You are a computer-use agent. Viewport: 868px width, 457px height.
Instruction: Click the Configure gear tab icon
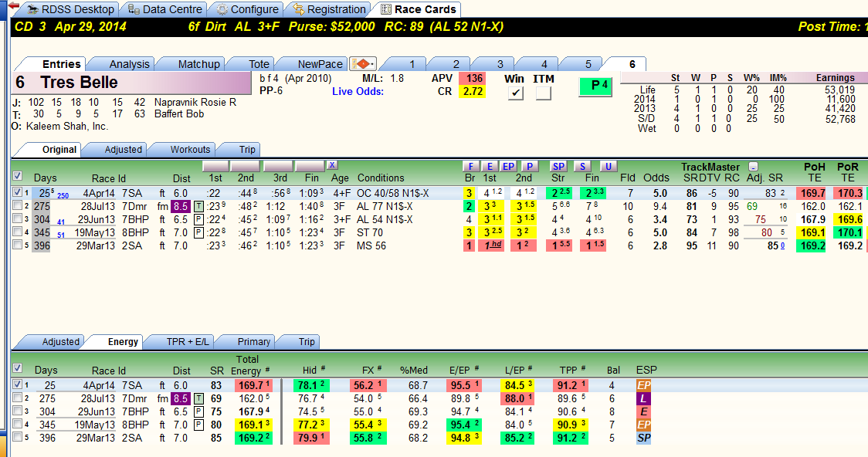tap(222, 9)
